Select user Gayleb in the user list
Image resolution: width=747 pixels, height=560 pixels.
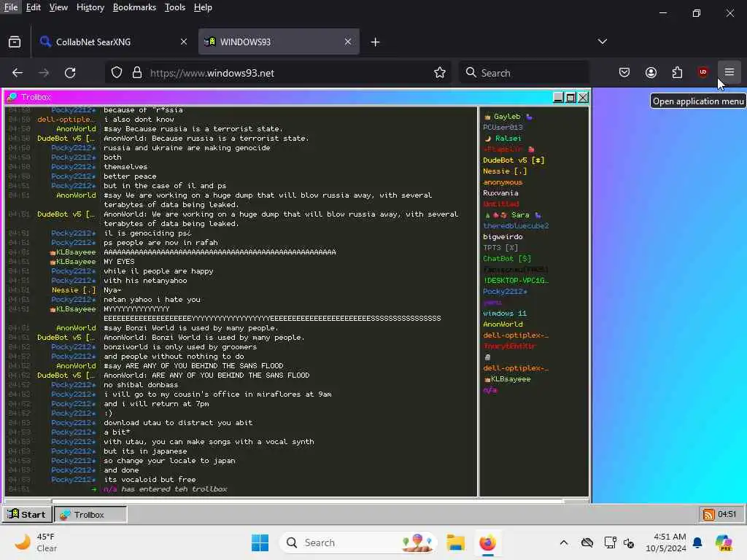(x=507, y=117)
